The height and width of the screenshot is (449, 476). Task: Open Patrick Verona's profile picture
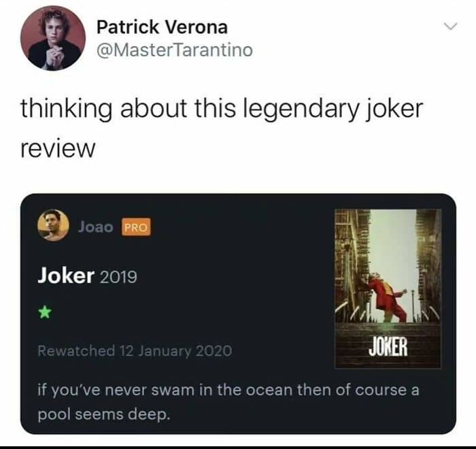(53, 38)
